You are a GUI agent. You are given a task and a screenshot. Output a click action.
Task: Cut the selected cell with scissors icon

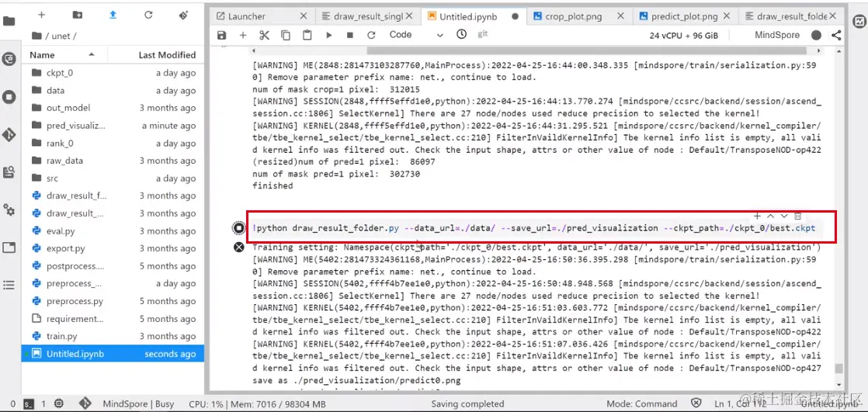[264, 35]
